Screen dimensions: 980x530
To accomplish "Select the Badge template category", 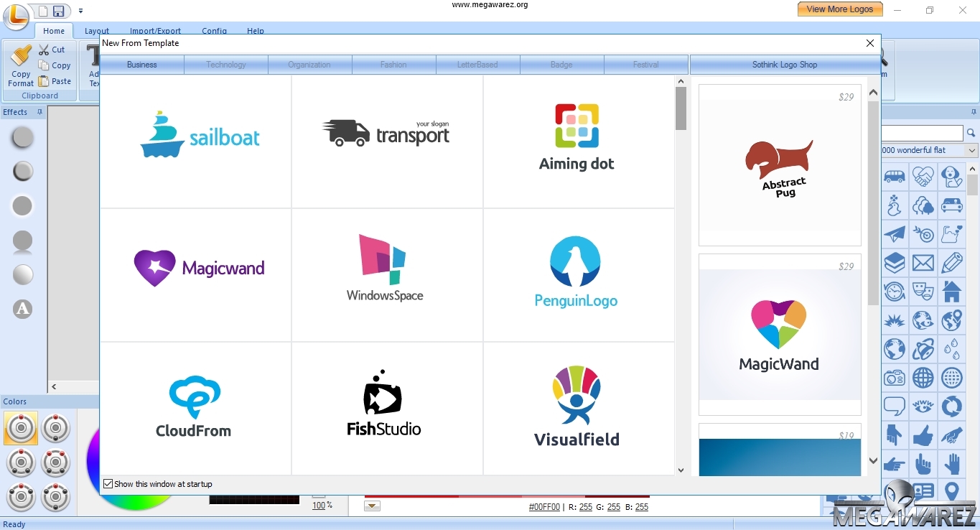I will [x=561, y=65].
